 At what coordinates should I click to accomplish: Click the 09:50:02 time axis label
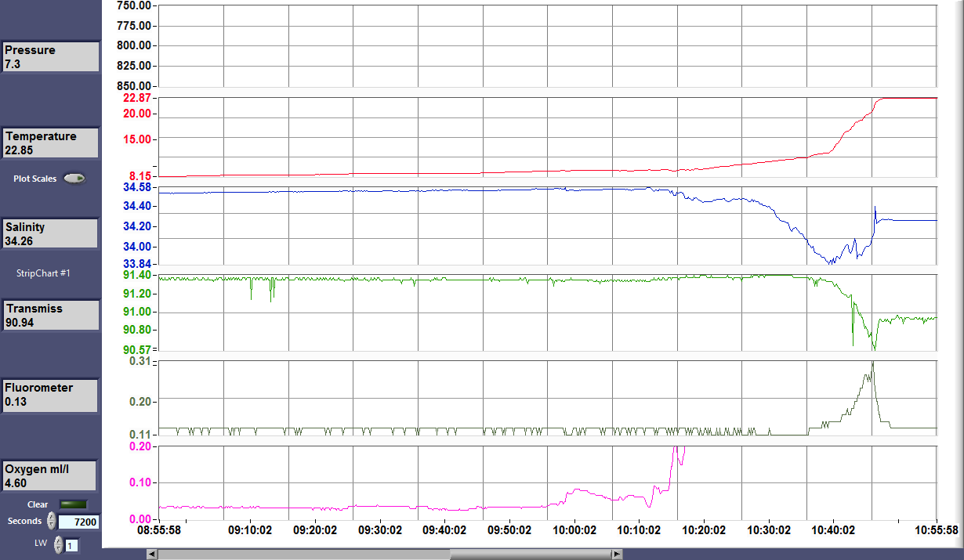coord(509,530)
